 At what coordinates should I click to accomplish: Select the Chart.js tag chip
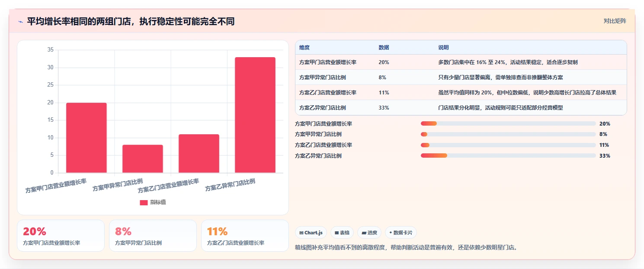[x=311, y=233]
